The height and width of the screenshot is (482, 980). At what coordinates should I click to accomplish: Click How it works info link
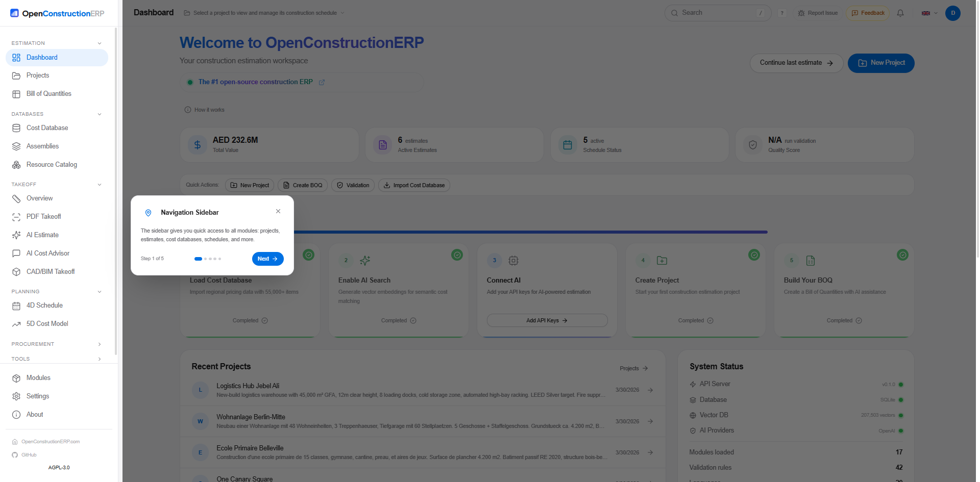[204, 110]
